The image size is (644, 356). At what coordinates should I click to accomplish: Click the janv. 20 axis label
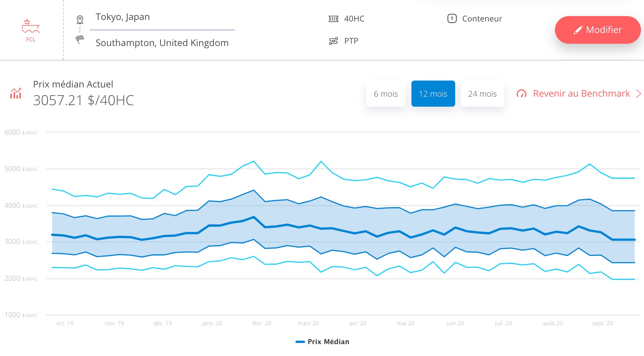click(212, 323)
